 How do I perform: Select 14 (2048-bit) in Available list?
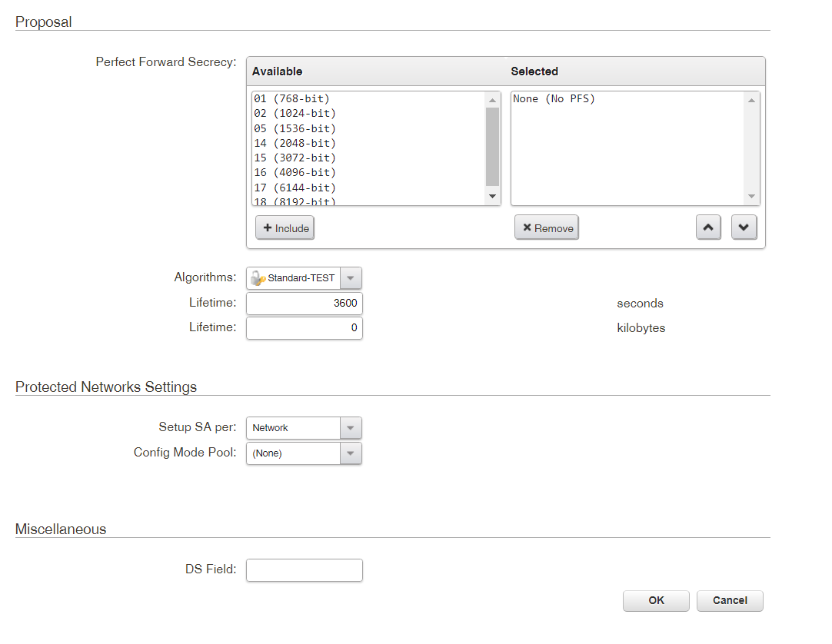(x=295, y=143)
